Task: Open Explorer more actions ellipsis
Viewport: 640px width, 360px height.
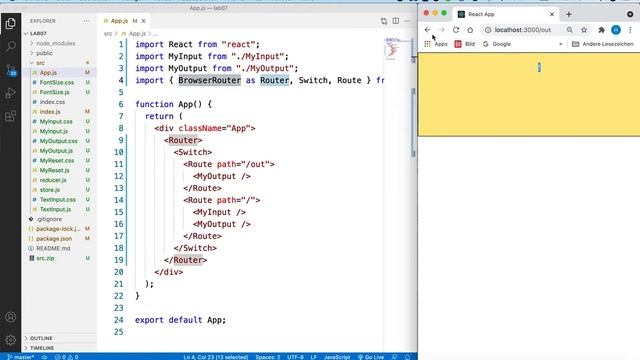Action: [86, 21]
